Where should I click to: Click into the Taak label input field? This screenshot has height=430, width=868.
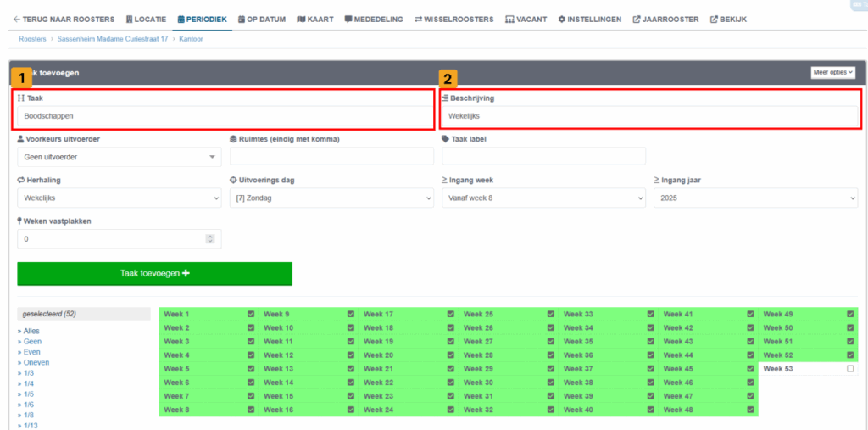543,156
